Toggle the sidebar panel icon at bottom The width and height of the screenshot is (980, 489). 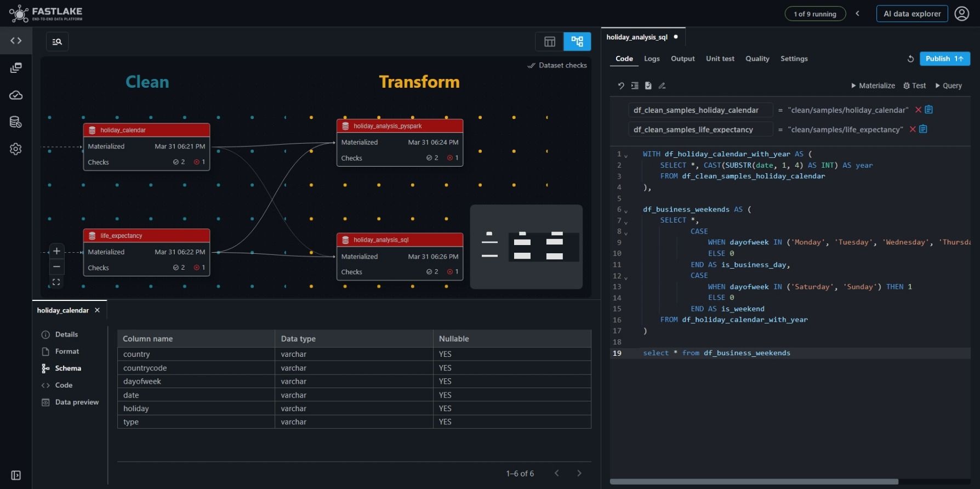coord(16,475)
